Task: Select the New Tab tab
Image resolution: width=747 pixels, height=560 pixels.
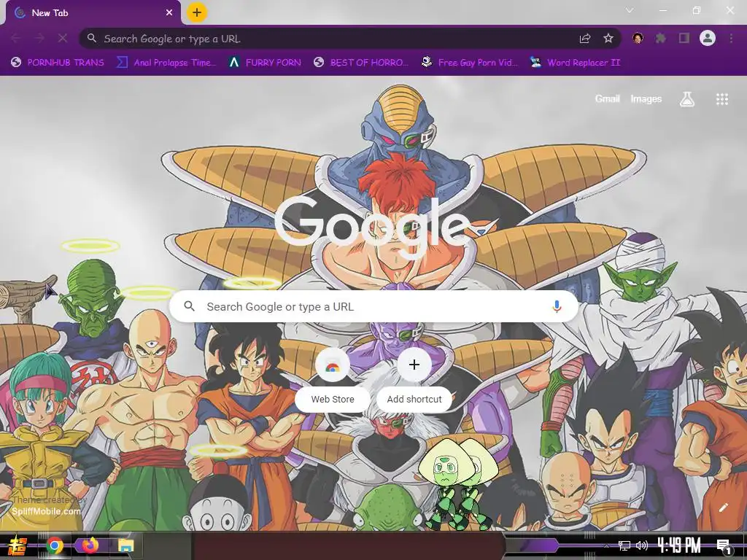Action: pos(93,13)
